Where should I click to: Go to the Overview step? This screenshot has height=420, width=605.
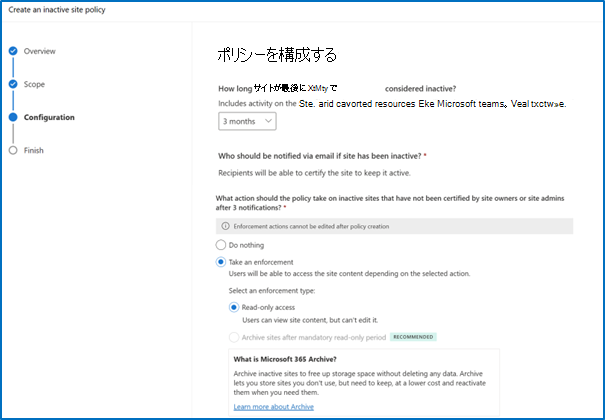tap(39, 51)
